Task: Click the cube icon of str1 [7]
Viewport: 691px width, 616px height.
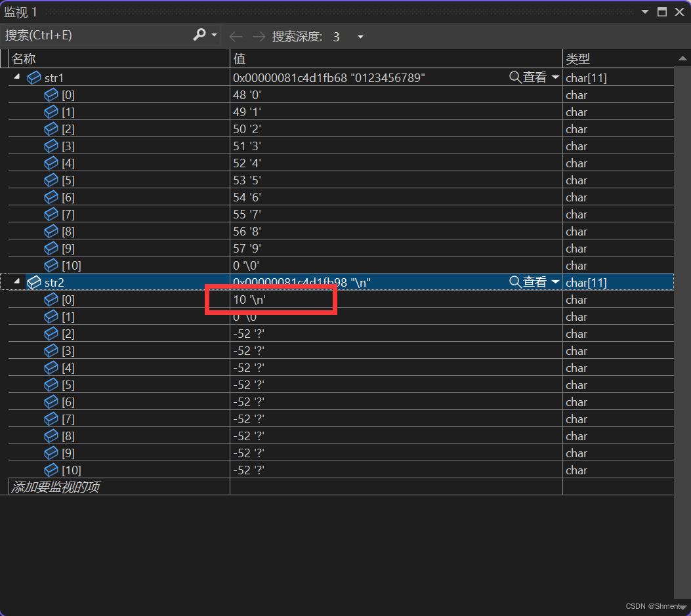Action: 51,214
